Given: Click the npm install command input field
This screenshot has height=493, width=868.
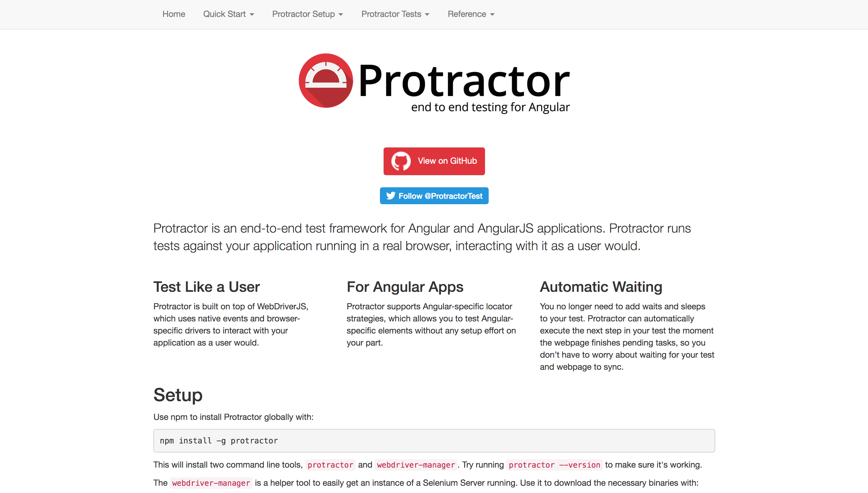Looking at the screenshot, I should [x=434, y=440].
